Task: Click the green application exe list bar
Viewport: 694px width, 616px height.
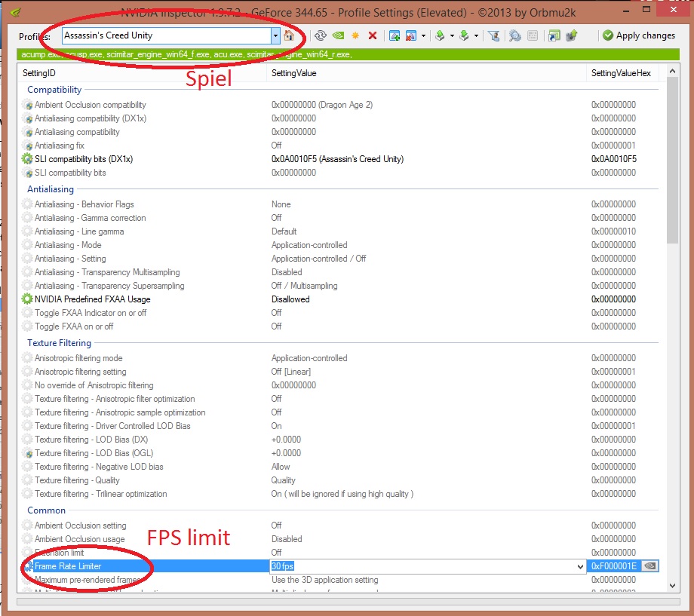Action: click(348, 54)
